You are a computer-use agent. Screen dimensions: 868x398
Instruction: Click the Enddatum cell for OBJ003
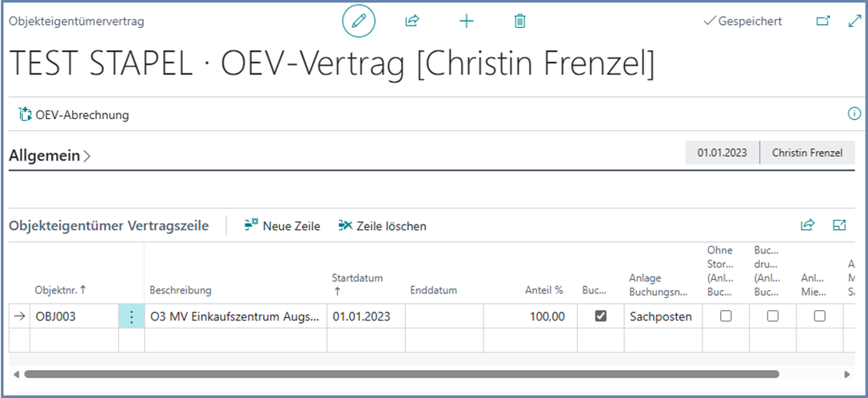click(444, 316)
